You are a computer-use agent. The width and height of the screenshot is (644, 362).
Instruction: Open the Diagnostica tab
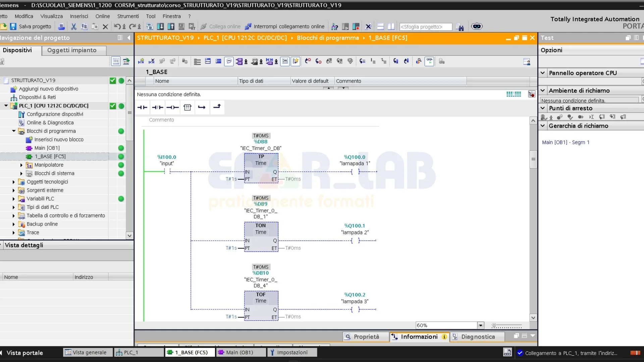[478, 337]
